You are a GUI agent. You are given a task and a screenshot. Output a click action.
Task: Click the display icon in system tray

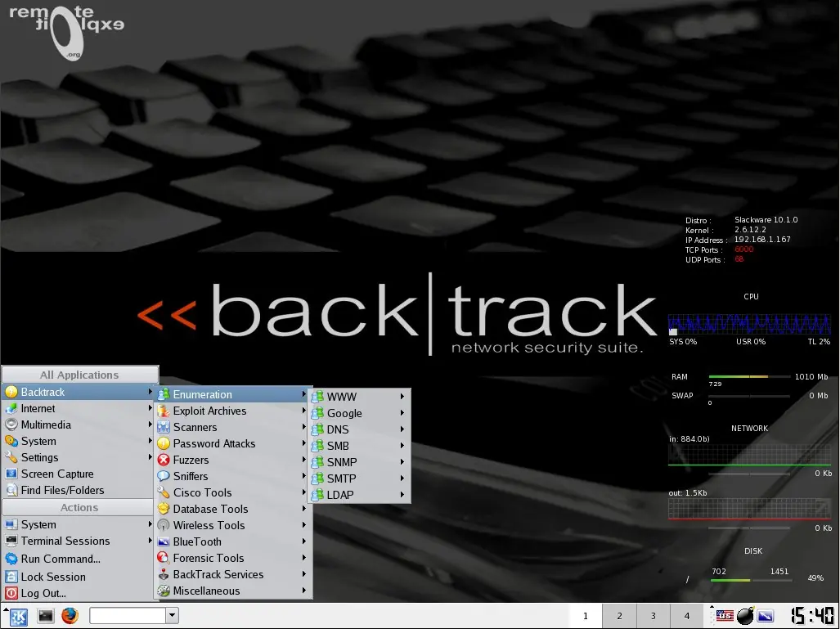766,616
